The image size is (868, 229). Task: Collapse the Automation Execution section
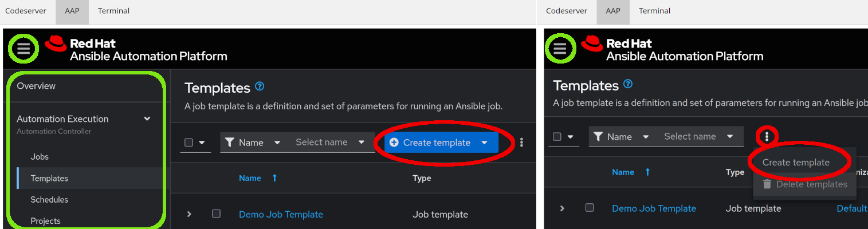coord(147,119)
